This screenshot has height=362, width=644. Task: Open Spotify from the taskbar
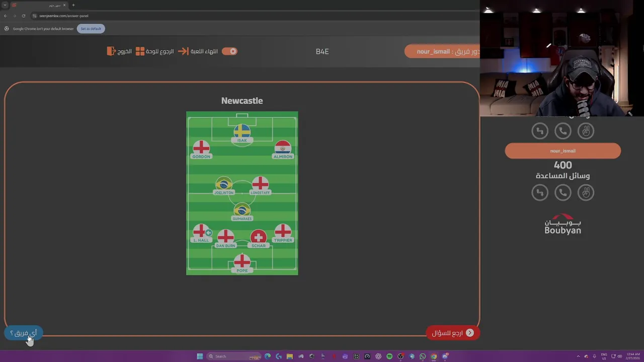(x=389, y=356)
